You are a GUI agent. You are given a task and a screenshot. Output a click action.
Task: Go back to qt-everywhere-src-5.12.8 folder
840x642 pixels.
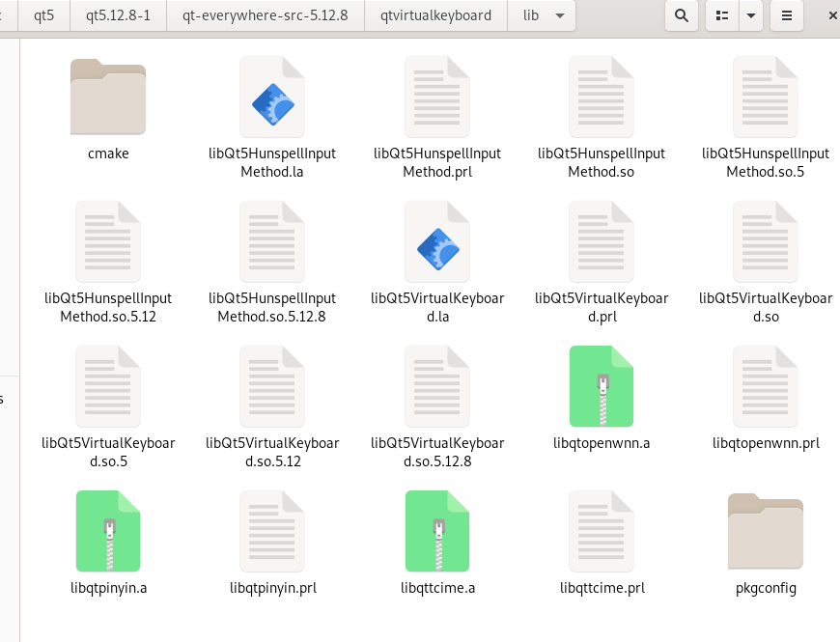click(266, 15)
